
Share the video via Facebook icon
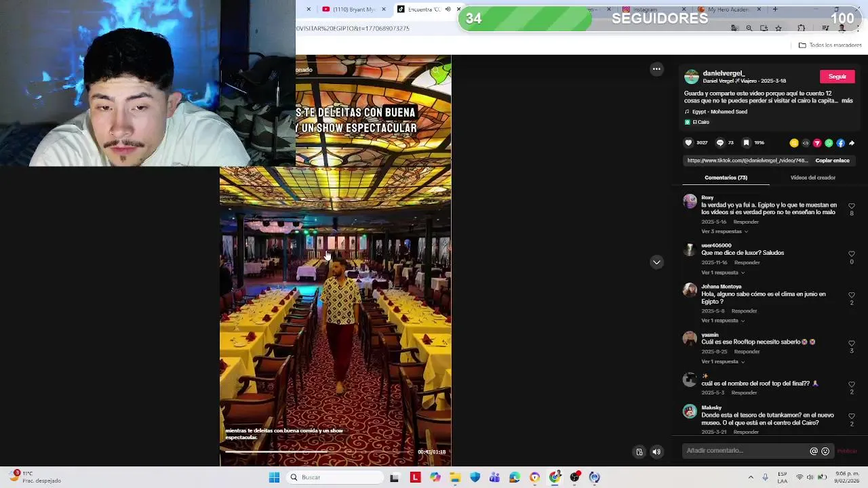pos(840,143)
